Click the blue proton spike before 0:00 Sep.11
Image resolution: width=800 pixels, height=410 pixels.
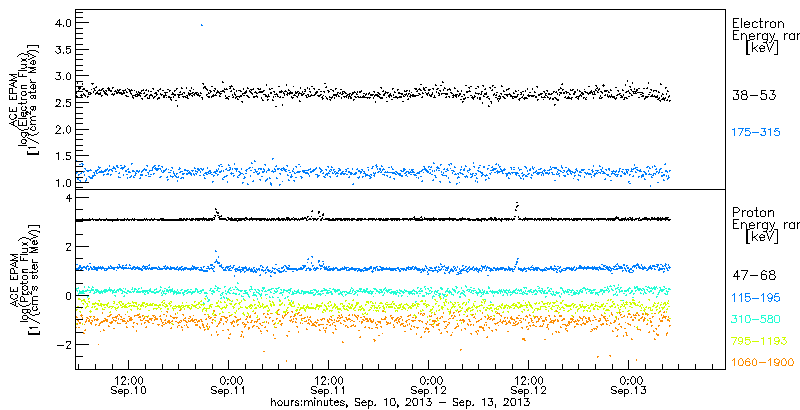216,257
